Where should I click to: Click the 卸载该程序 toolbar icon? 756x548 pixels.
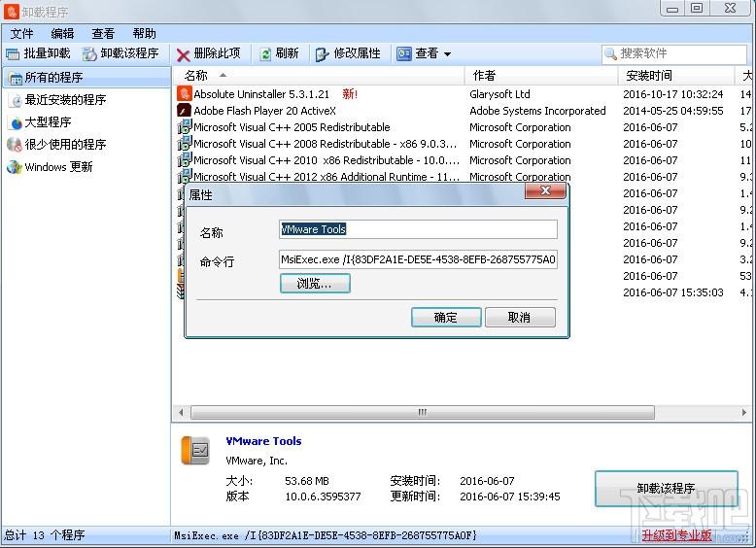click(x=89, y=54)
